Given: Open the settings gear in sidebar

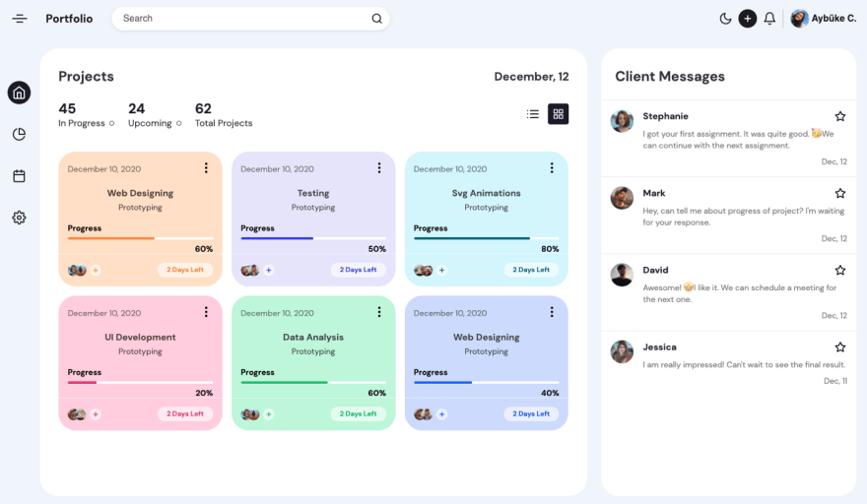Looking at the screenshot, I should pos(20,218).
